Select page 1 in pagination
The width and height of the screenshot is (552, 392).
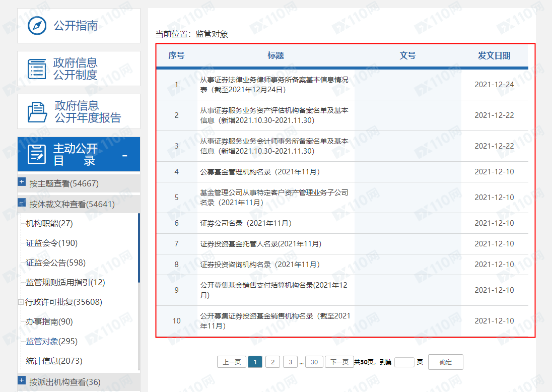point(255,362)
